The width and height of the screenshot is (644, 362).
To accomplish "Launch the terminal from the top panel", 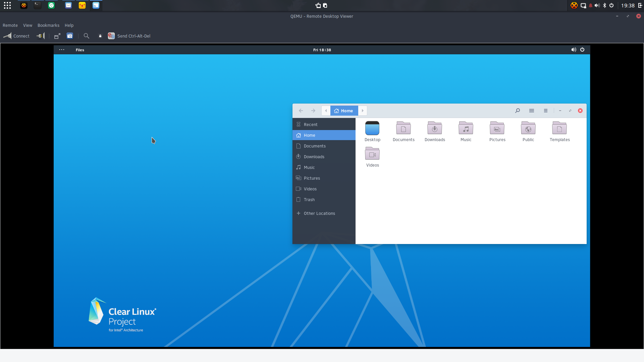I will (x=38, y=5).
